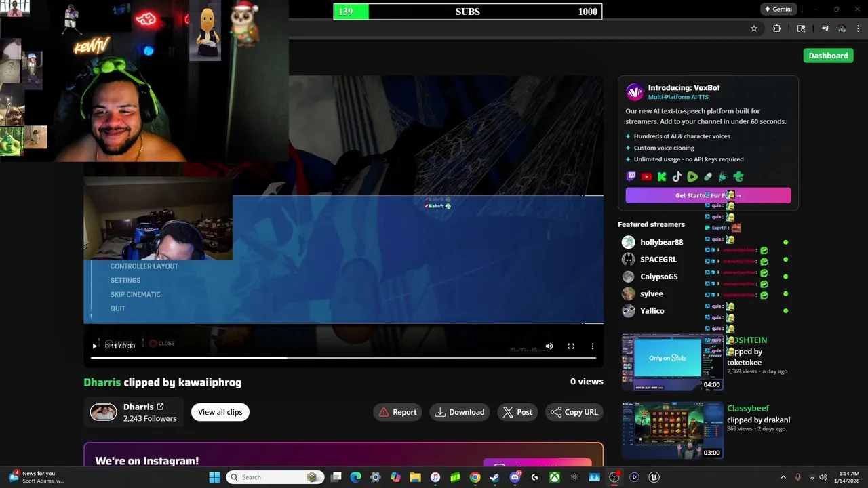The width and height of the screenshot is (868, 488).
Task: Open the Xbox app from the taskbar
Action: [x=555, y=477]
